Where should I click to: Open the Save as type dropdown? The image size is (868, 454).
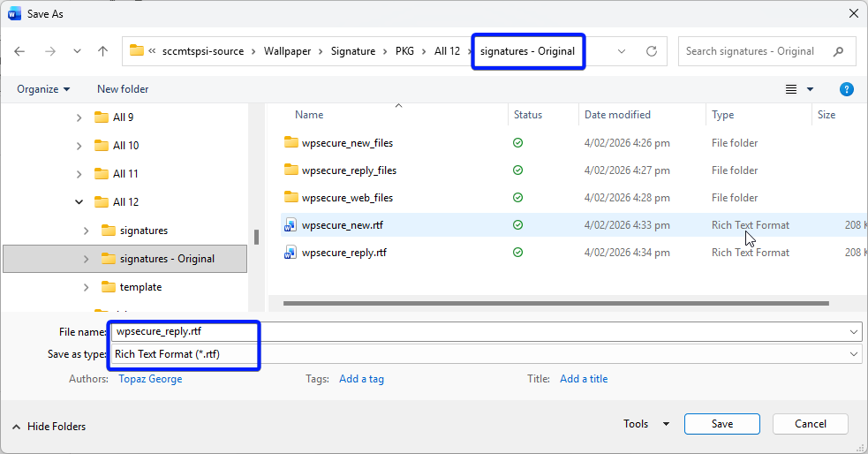(x=853, y=353)
